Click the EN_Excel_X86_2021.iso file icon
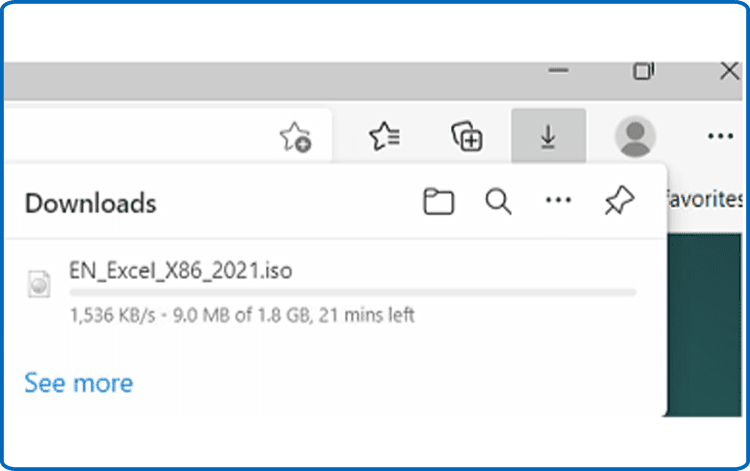Image resolution: width=750 pixels, height=471 pixels. (40, 284)
